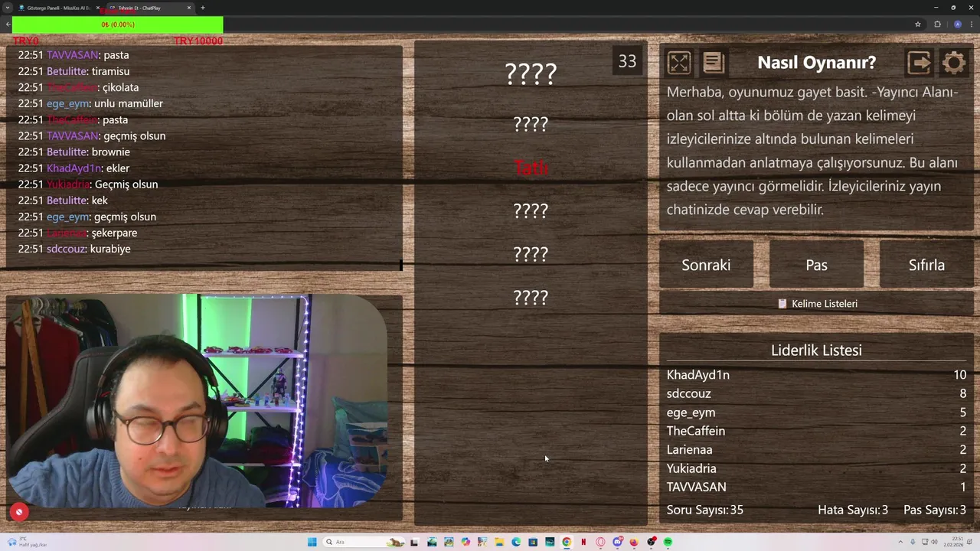This screenshot has width=980, height=551.
Task: Click chat message 'brownie' by Betulitte
Action: point(110,152)
